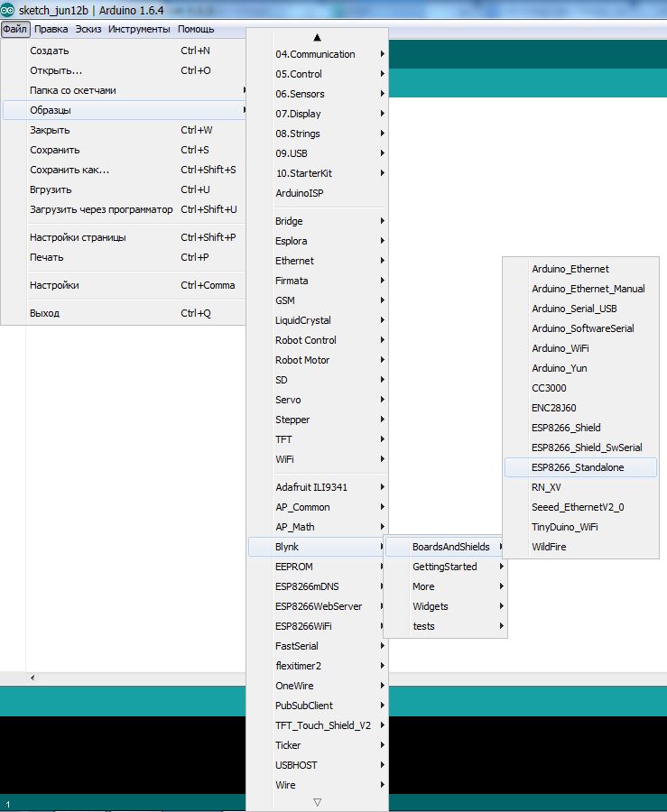Expand 04.Communication examples
The height and width of the screenshot is (812, 667).
point(318,54)
